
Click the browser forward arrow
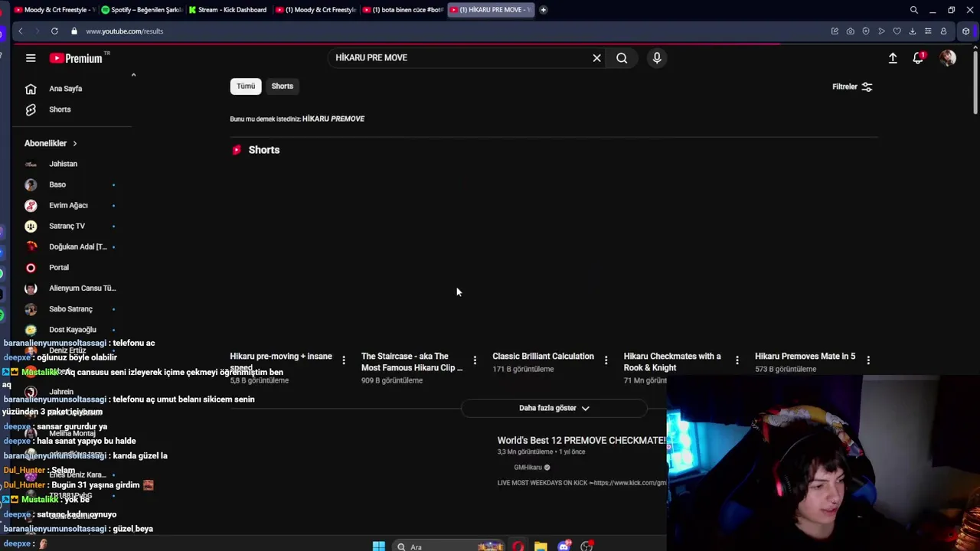click(x=37, y=31)
